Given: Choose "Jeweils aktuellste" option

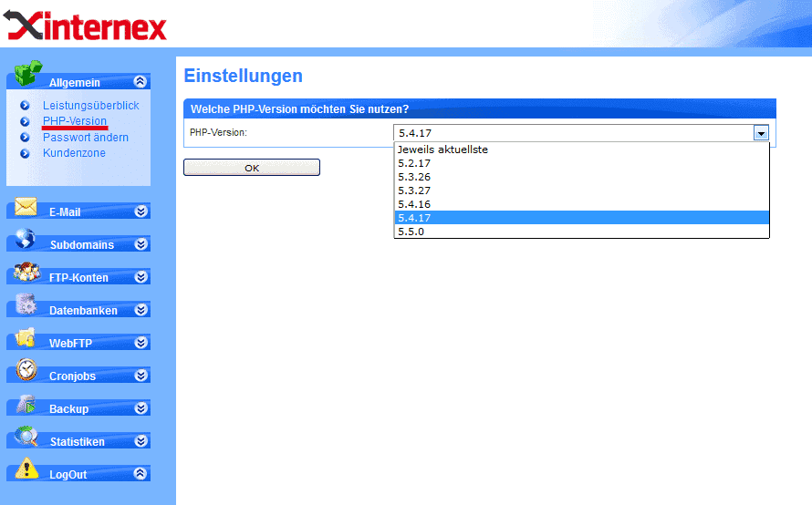Looking at the screenshot, I should [442, 149].
